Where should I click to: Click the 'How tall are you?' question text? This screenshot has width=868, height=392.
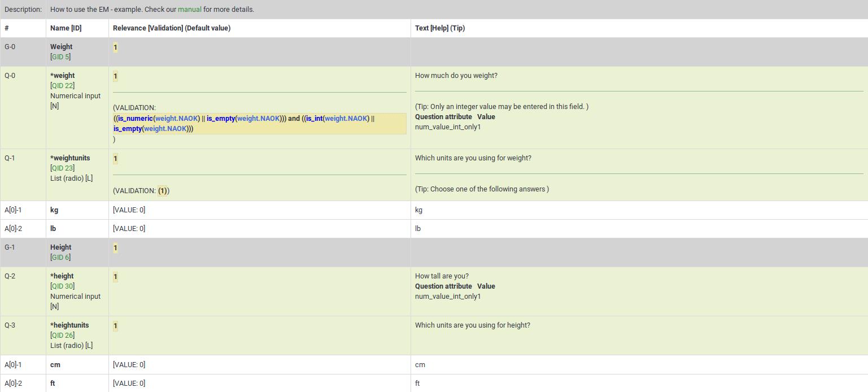pos(442,276)
